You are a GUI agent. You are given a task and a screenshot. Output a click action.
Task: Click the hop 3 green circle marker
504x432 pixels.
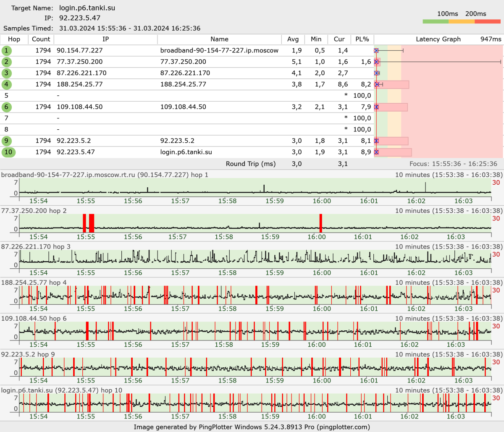pyautogui.click(x=6, y=73)
